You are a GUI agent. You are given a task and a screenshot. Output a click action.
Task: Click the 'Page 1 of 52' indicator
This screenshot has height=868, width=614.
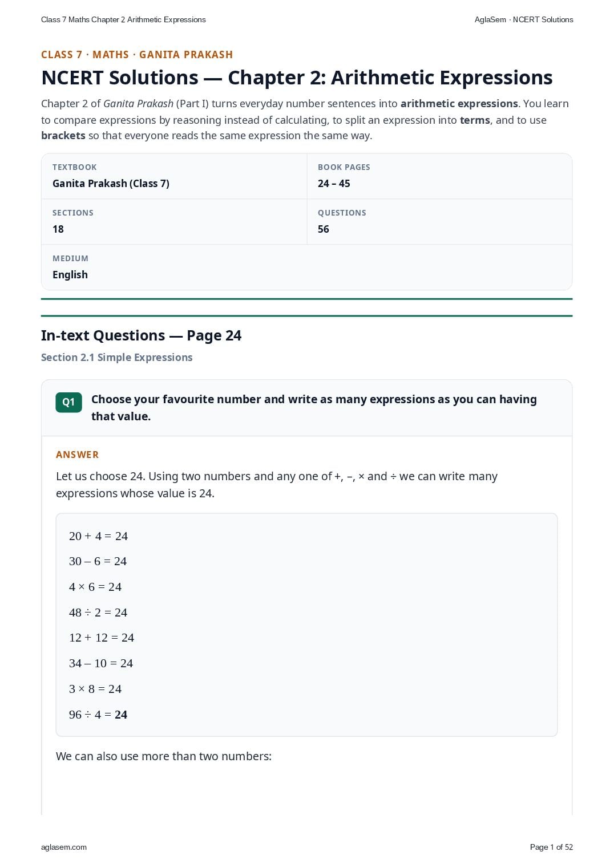tap(551, 847)
